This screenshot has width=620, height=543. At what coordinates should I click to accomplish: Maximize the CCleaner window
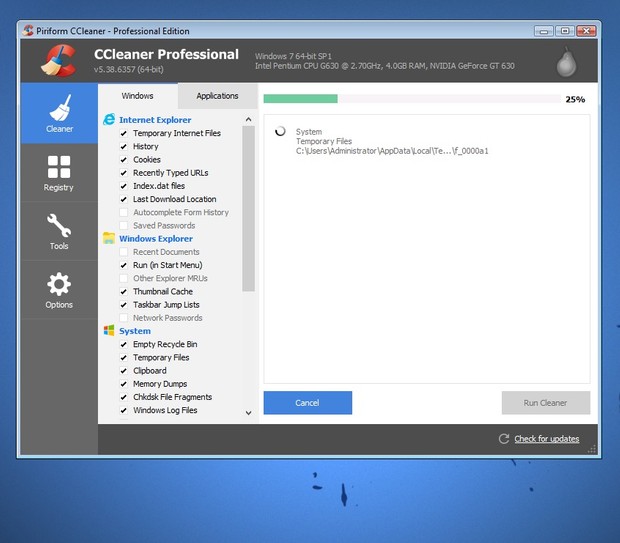[x=565, y=31]
